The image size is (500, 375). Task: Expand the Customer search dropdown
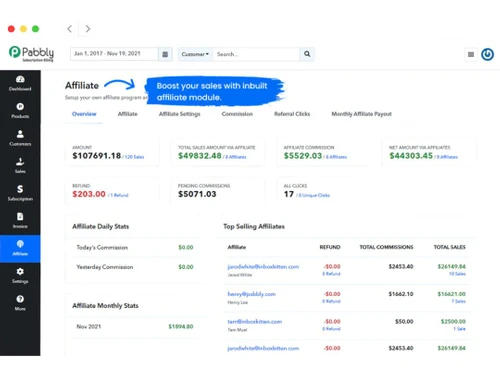tap(195, 54)
